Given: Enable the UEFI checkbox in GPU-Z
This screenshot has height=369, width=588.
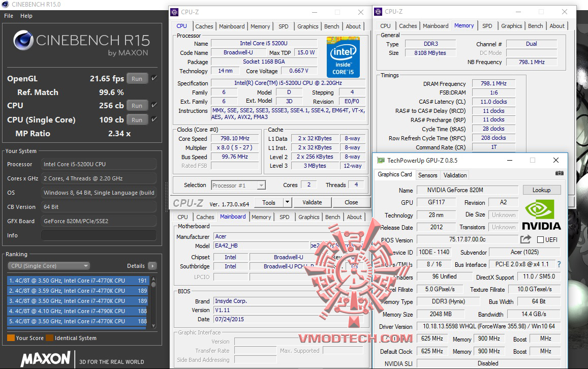Looking at the screenshot, I should [x=540, y=239].
